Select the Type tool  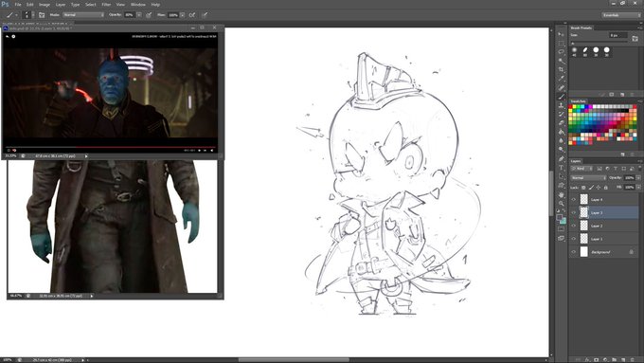(x=561, y=168)
